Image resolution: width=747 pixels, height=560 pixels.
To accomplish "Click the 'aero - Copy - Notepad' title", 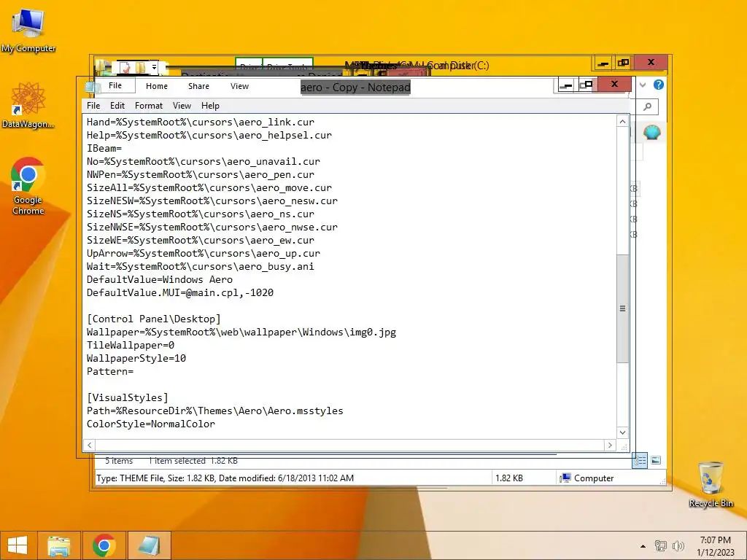I will [355, 87].
